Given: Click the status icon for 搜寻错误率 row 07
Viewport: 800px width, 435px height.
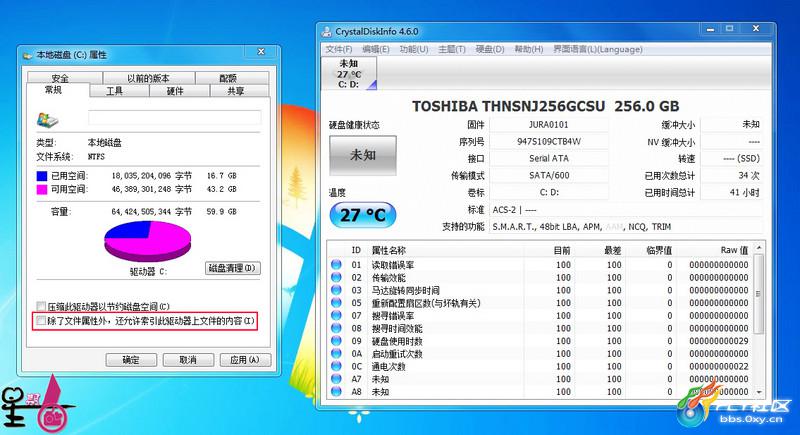Looking at the screenshot, I should [x=336, y=316].
